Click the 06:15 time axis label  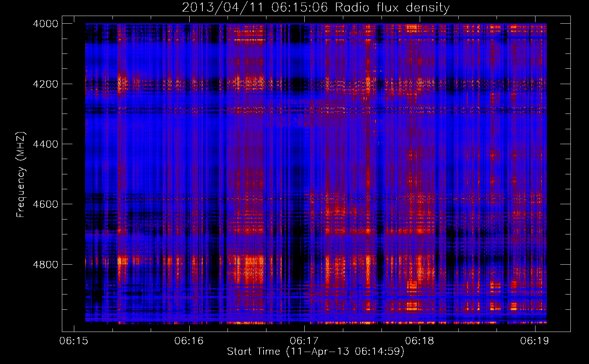pyautogui.click(x=74, y=341)
